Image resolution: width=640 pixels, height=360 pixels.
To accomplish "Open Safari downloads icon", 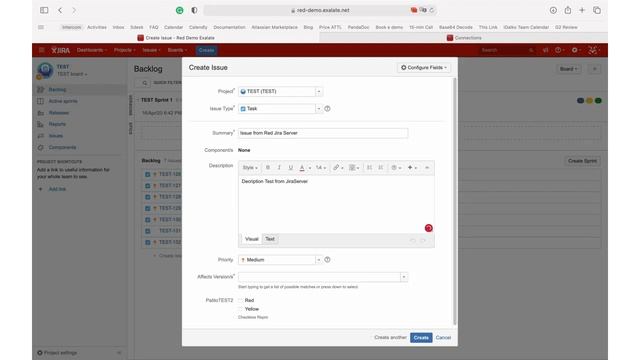I will [553, 10].
